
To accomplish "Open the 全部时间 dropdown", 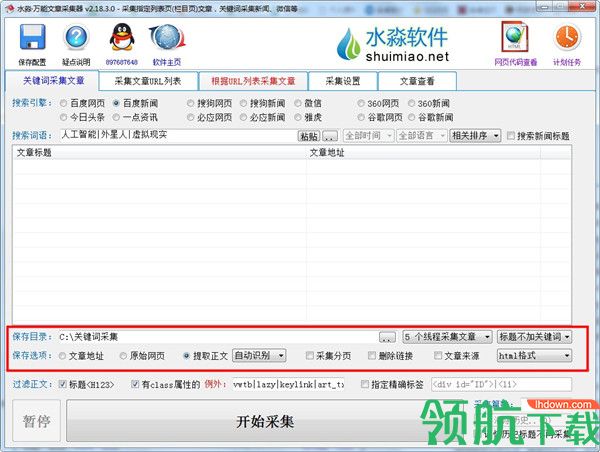I will pos(368,135).
